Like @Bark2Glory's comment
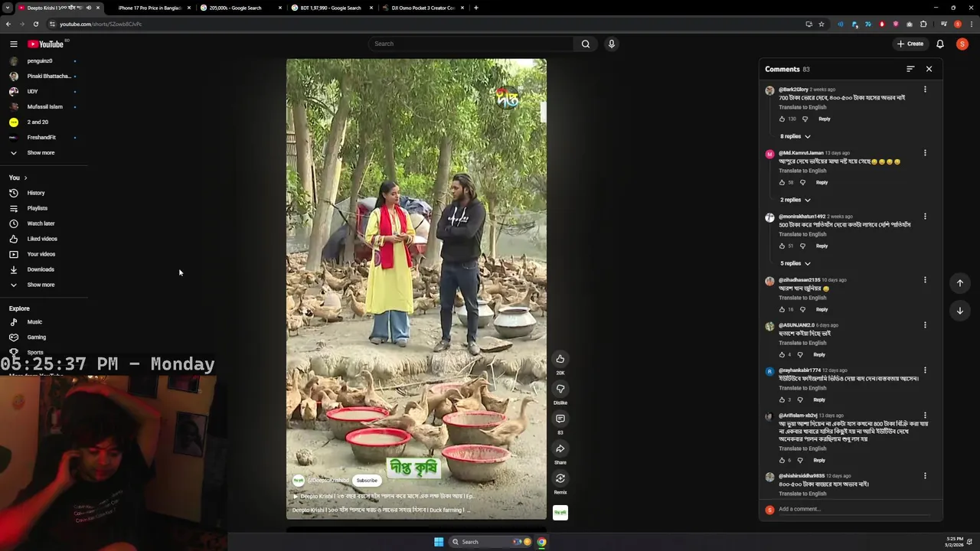980x551 pixels. click(x=782, y=119)
